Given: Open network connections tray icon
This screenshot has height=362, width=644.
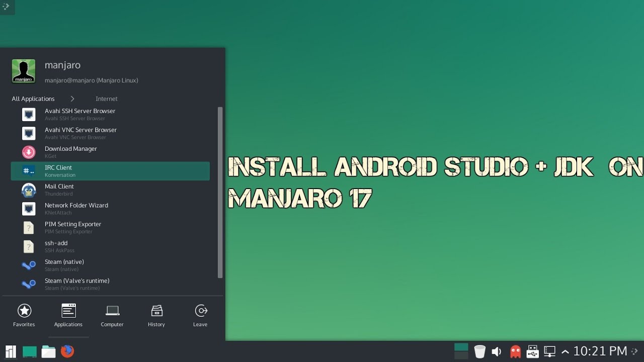Looking at the screenshot, I should click(x=549, y=351).
